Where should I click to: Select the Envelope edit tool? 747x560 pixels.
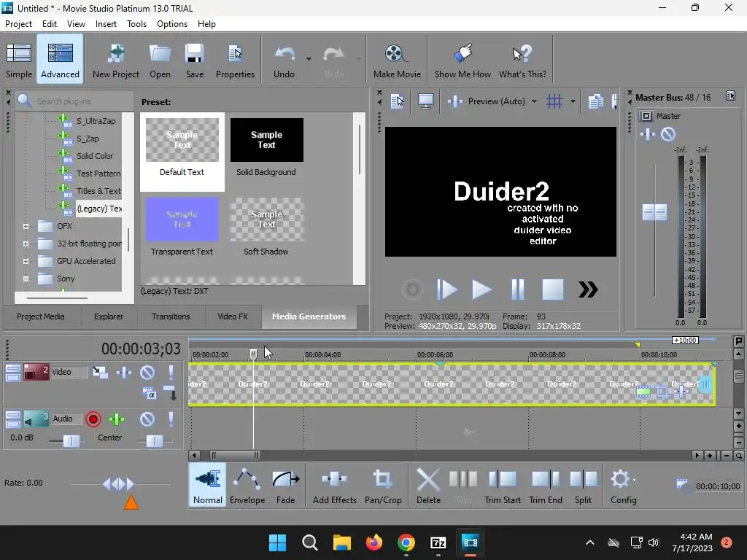pyautogui.click(x=247, y=486)
